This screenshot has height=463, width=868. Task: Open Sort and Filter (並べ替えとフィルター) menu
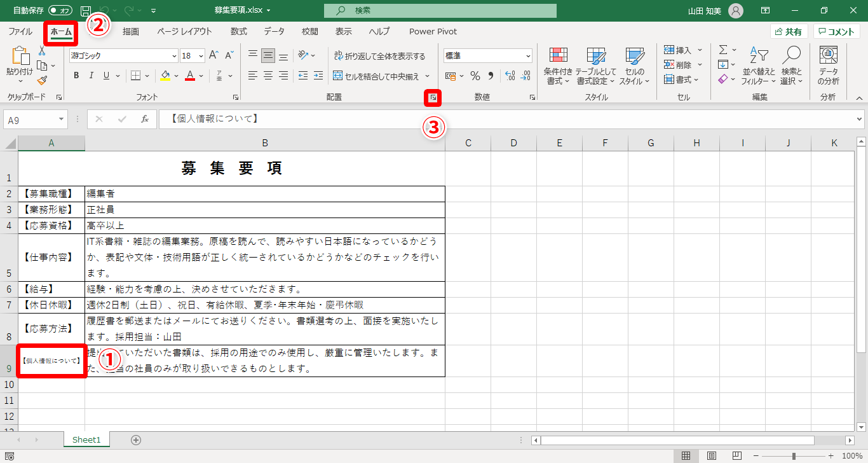758,66
